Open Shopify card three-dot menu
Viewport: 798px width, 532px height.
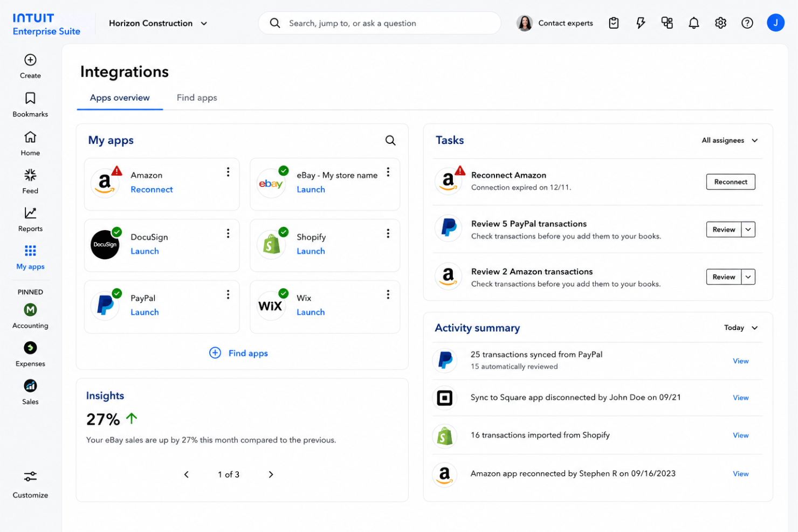[x=388, y=233]
